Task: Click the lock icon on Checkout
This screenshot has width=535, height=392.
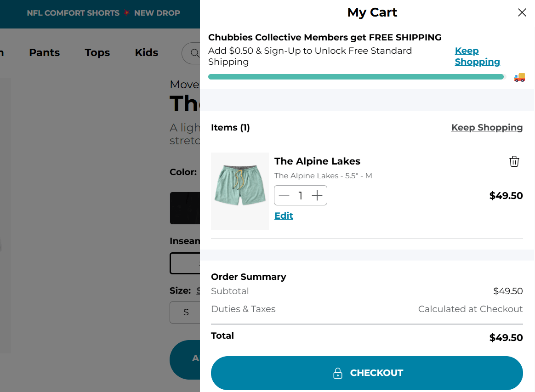Action: pos(338,373)
